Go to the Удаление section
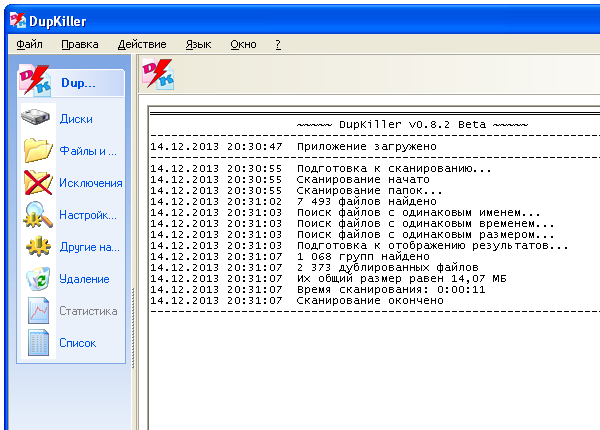This screenshot has width=600, height=430. pyautogui.click(x=84, y=279)
